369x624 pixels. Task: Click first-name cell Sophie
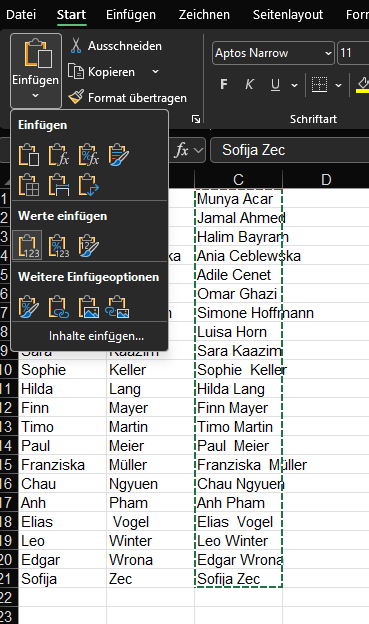(x=62, y=370)
